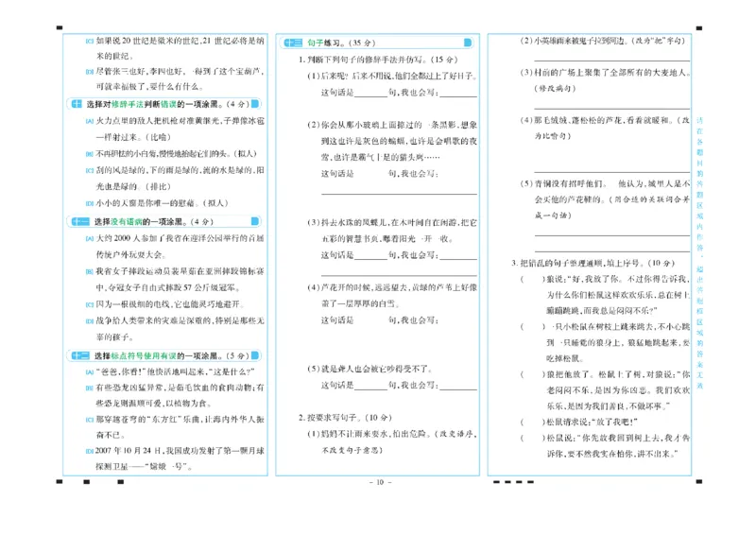The height and width of the screenshot is (535, 756).
Task: Click the 十一 section number badge
Action: [x=80, y=221]
